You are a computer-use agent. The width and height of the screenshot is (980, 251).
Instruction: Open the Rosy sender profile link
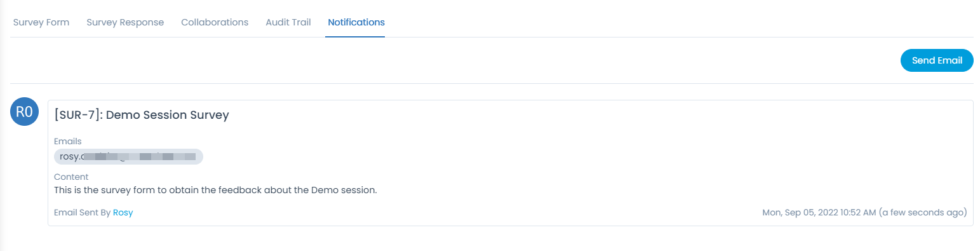coord(123,213)
